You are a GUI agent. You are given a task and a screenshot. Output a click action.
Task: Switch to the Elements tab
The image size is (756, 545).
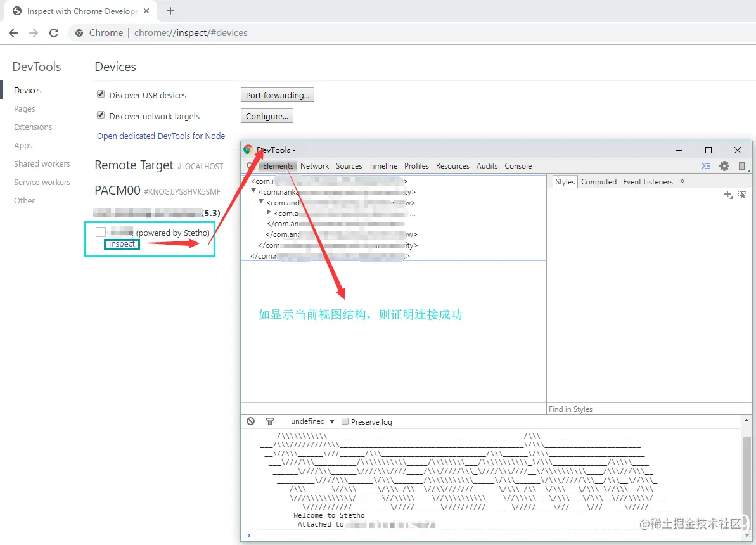pyautogui.click(x=278, y=166)
